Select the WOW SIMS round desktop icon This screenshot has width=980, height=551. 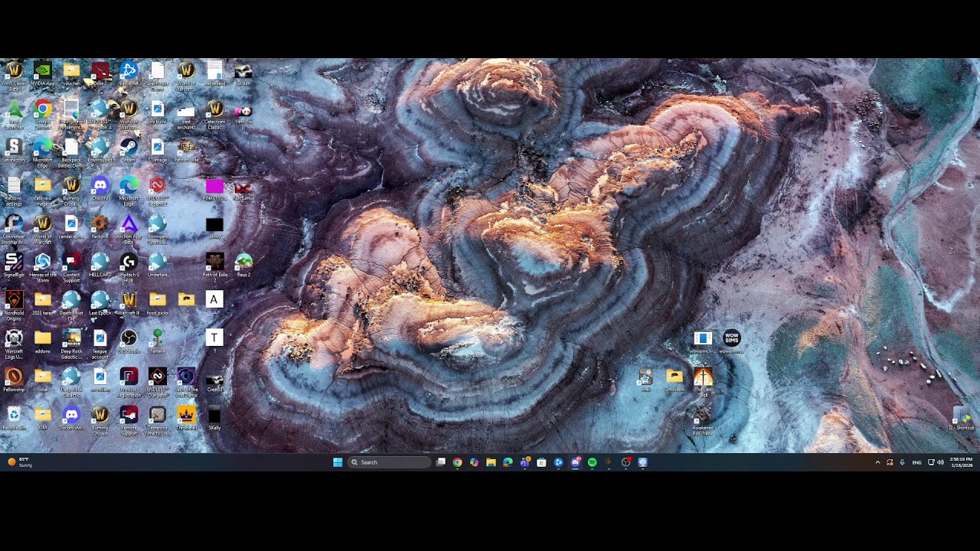click(x=731, y=342)
